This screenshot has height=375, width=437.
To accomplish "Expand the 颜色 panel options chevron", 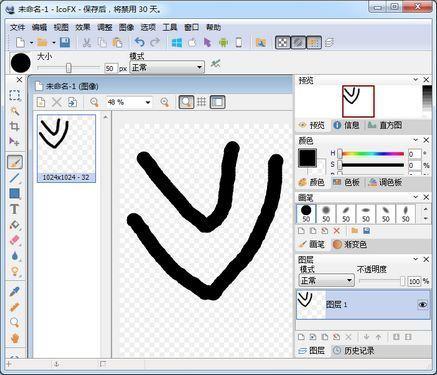I will (415, 140).
